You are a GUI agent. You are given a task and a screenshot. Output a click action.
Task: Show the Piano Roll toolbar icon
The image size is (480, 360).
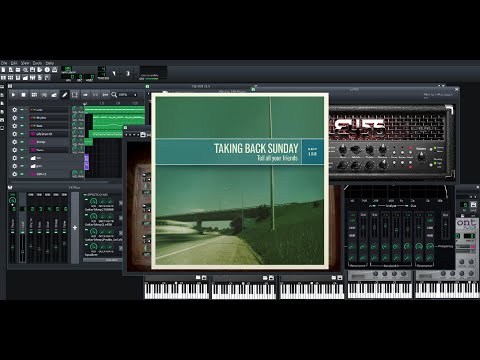(x=18, y=78)
